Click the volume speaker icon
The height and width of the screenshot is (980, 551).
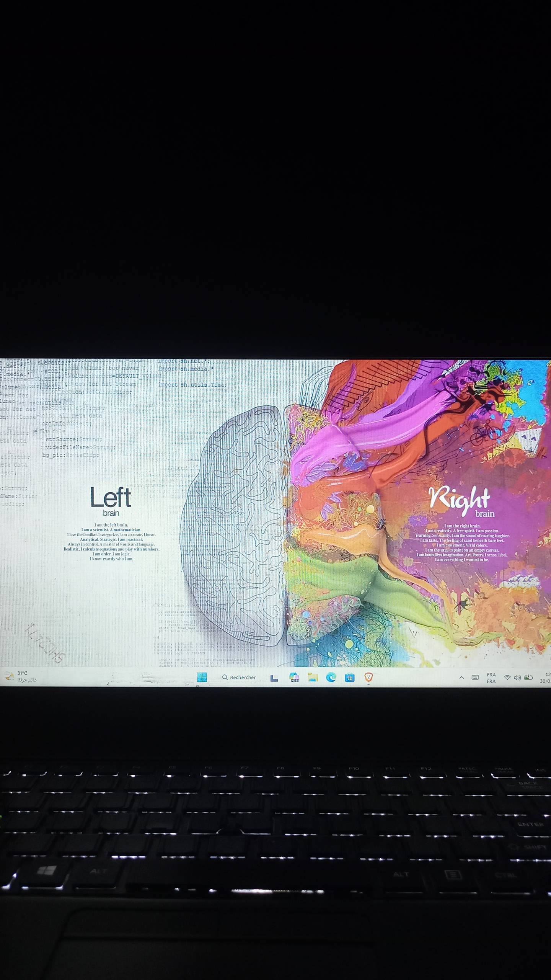click(517, 678)
